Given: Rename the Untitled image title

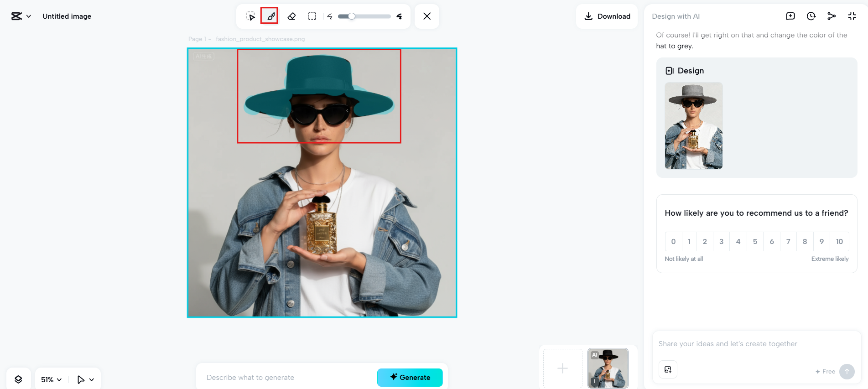Looking at the screenshot, I should click(67, 16).
